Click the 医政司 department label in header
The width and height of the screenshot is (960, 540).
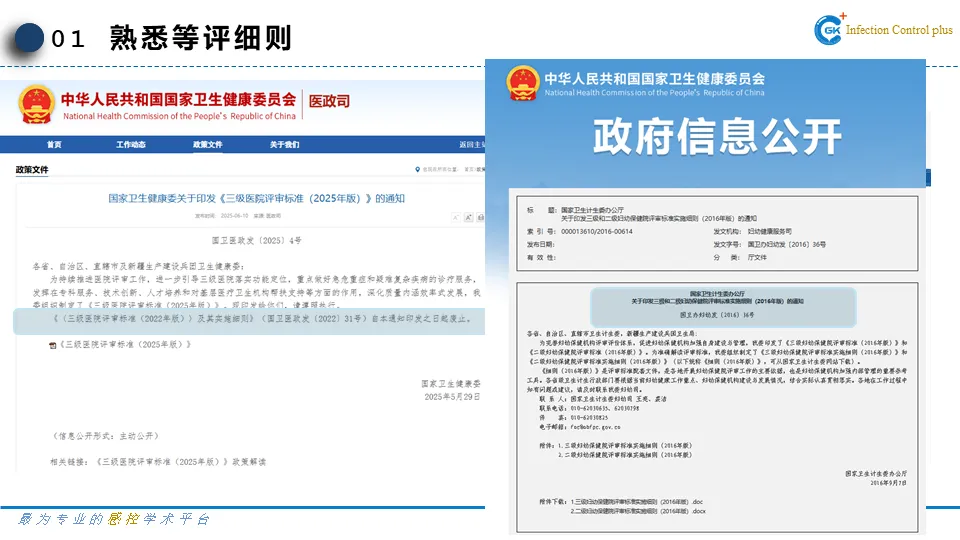click(329, 101)
